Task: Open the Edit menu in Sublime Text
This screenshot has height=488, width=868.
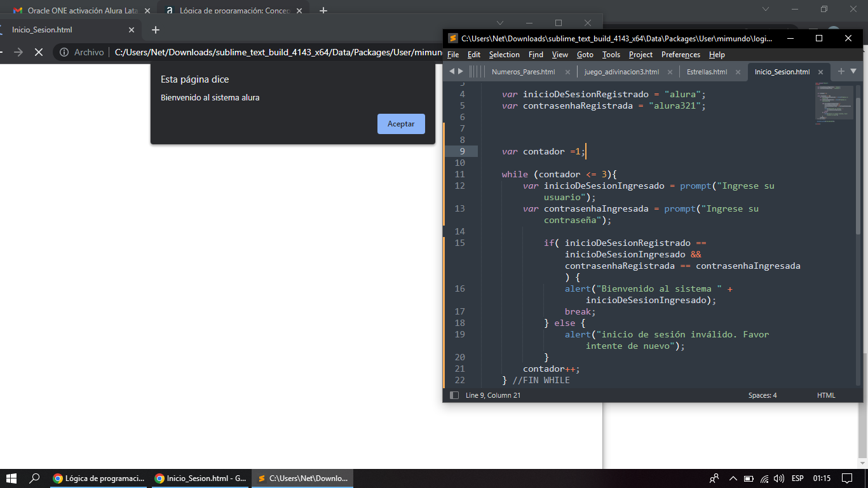Action: click(x=474, y=55)
